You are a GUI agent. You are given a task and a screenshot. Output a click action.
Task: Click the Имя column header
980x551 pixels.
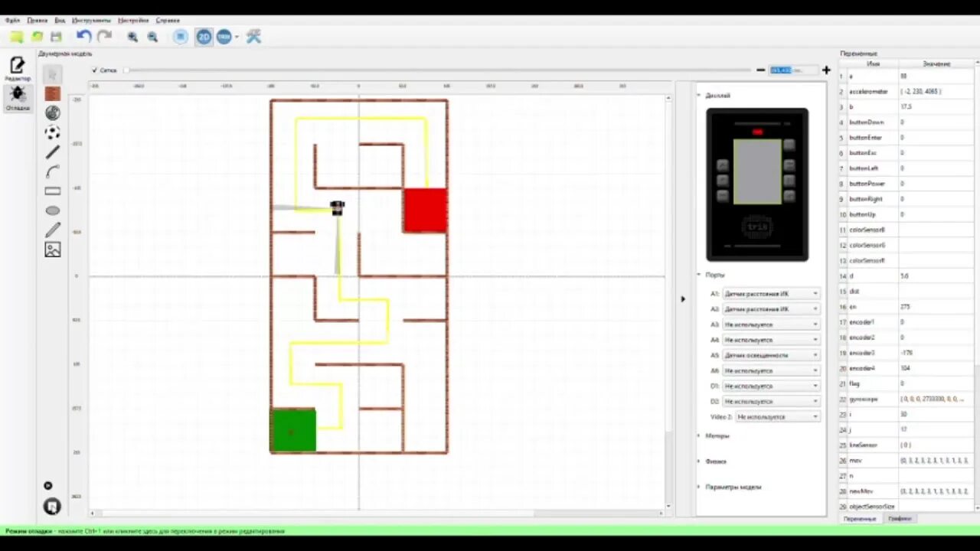[873, 64]
